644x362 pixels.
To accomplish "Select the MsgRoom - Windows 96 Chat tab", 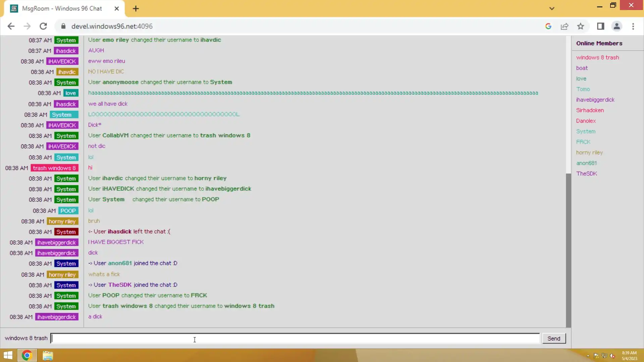I will click(x=62, y=9).
